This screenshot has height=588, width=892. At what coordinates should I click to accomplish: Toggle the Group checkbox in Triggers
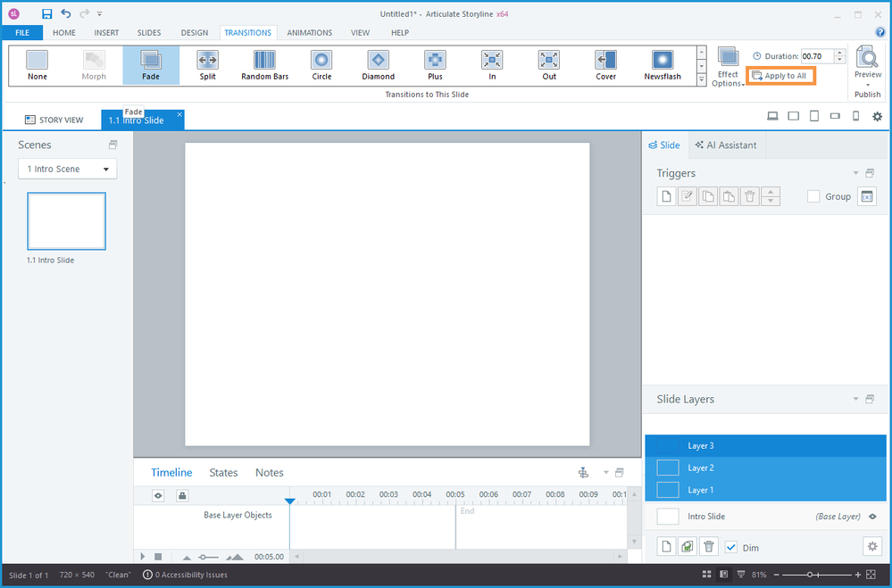813,196
